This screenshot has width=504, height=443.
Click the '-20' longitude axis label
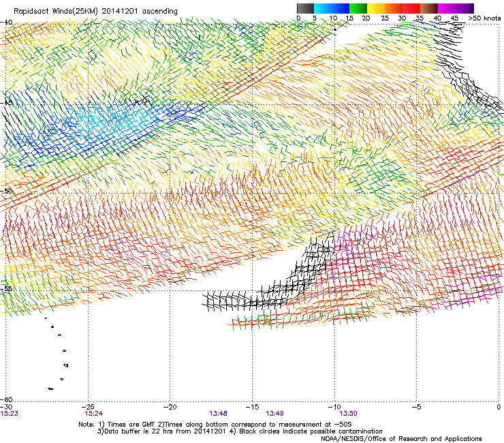pyautogui.click(x=170, y=407)
